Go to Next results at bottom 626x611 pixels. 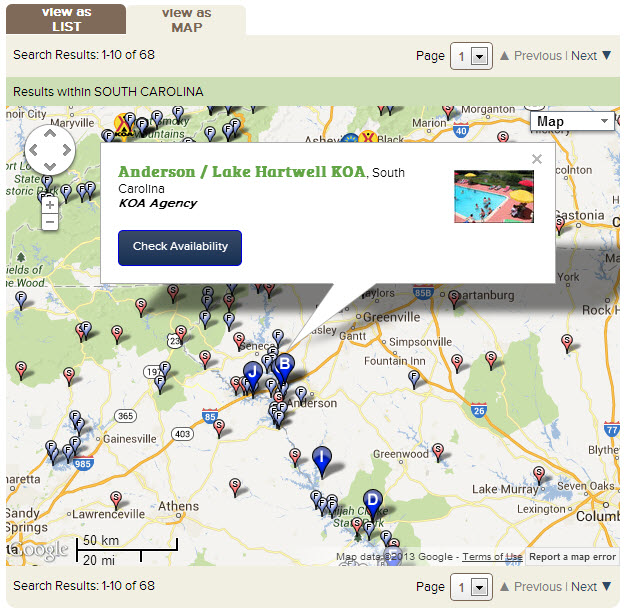[x=591, y=587]
